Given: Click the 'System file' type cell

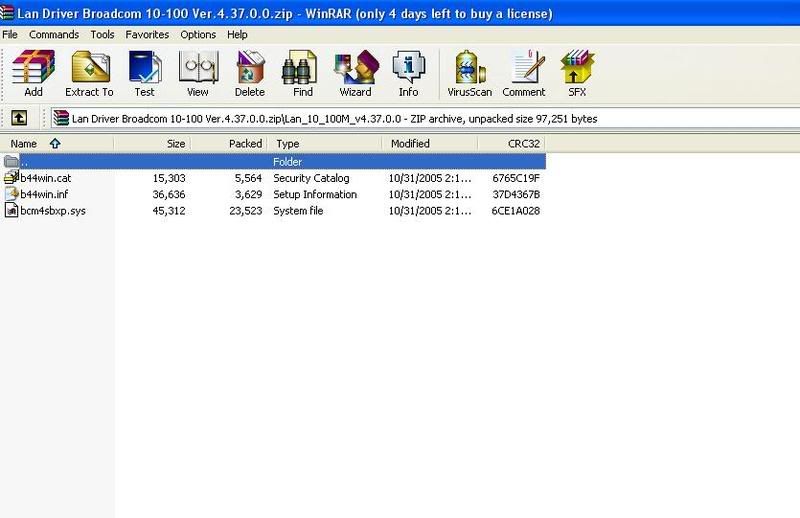Looking at the screenshot, I should pyautogui.click(x=298, y=211).
